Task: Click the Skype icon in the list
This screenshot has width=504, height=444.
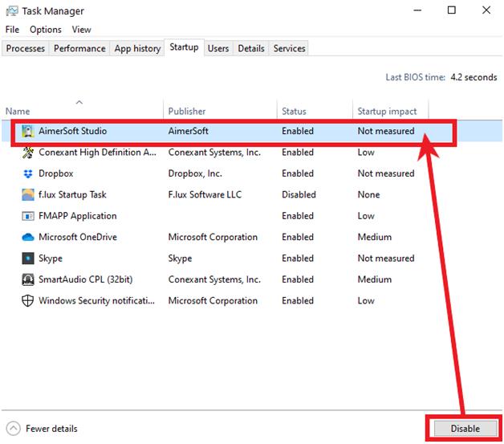Action: pyautogui.click(x=28, y=259)
